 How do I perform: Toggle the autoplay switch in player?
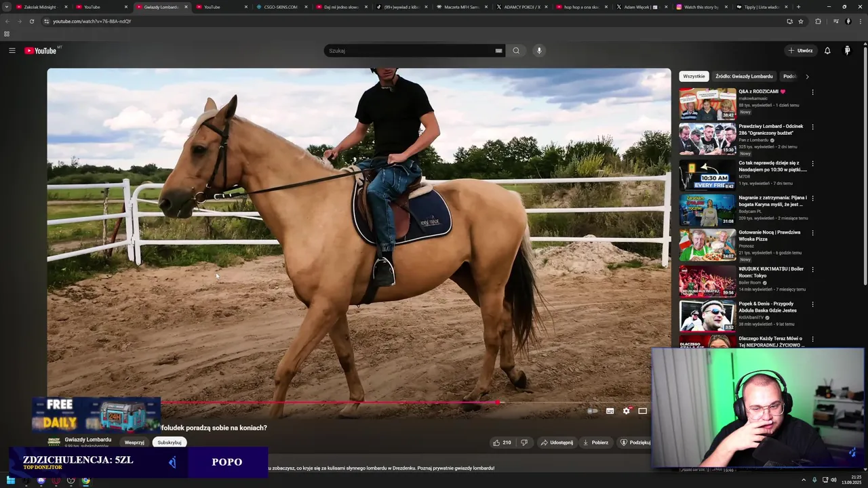point(592,411)
